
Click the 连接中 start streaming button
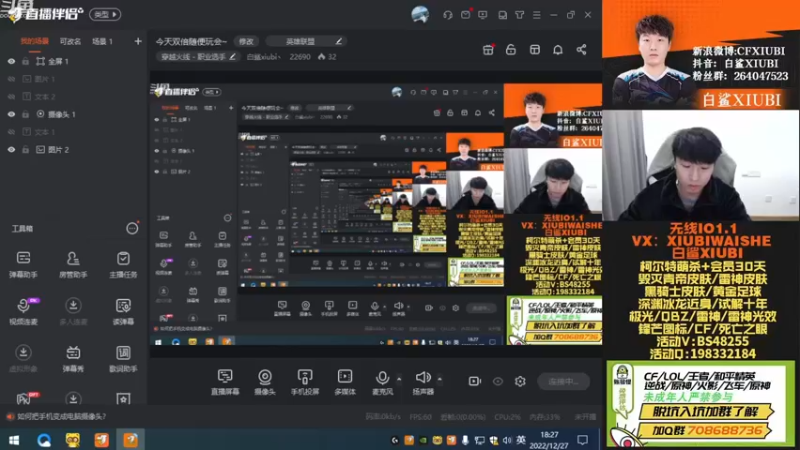point(564,381)
